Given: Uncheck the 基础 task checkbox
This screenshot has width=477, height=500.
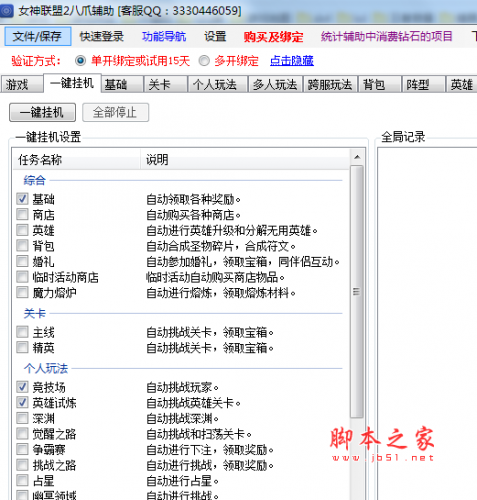Looking at the screenshot, I should (x=22, y=199).
